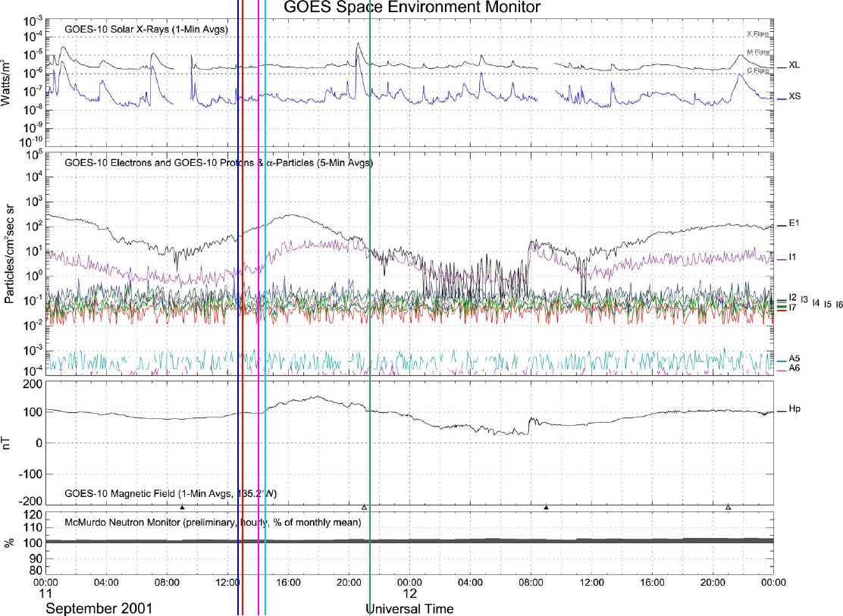Select the A6 magenta legend label

click(794, 368)
